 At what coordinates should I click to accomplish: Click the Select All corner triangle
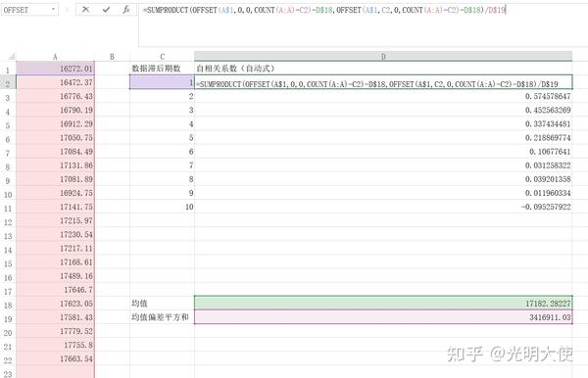pos(11,57)
